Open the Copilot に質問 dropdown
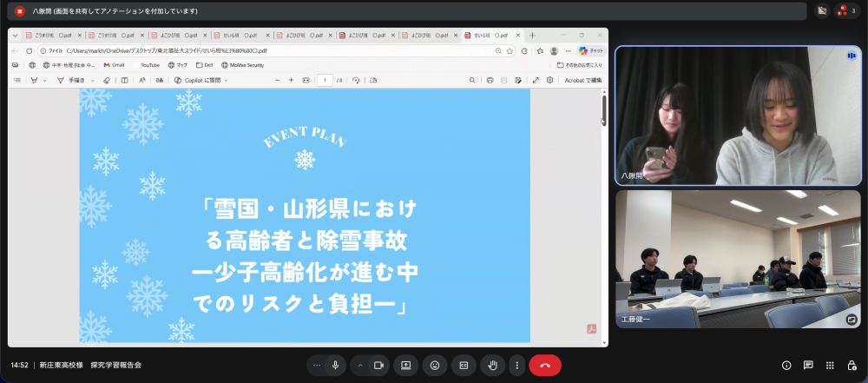 [201, 80]
